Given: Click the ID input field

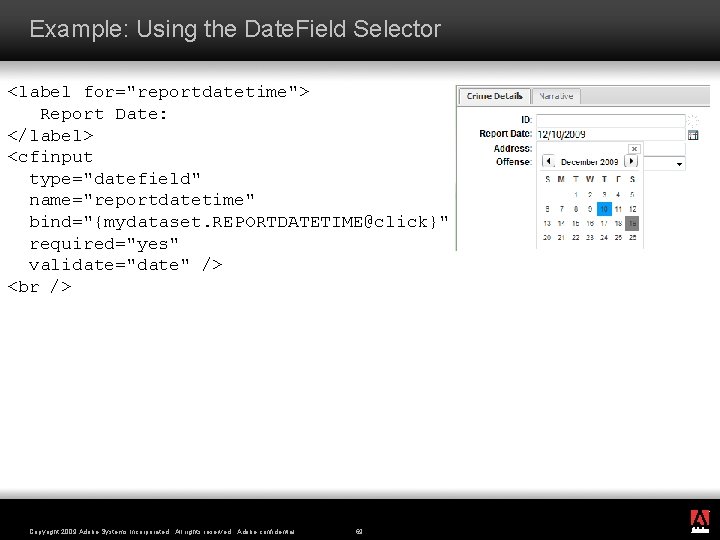Looking at the screenshot, I should click(x=610, y=120).
